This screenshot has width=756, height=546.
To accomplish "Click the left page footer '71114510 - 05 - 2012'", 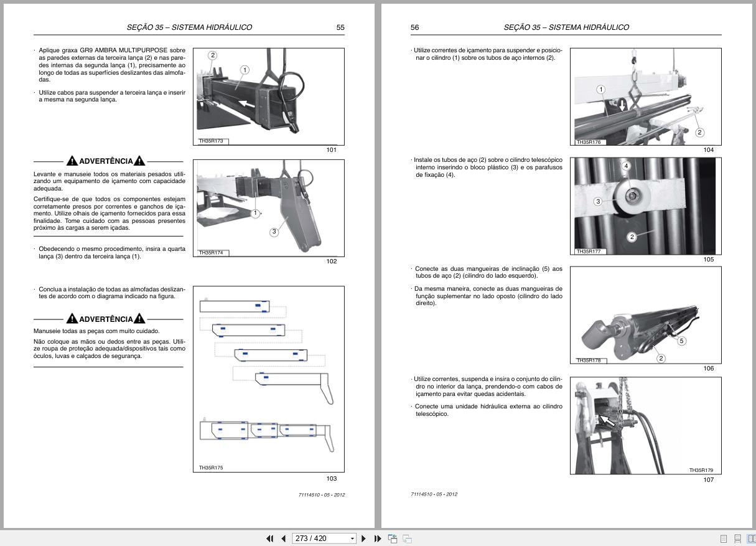I will 322,495.
